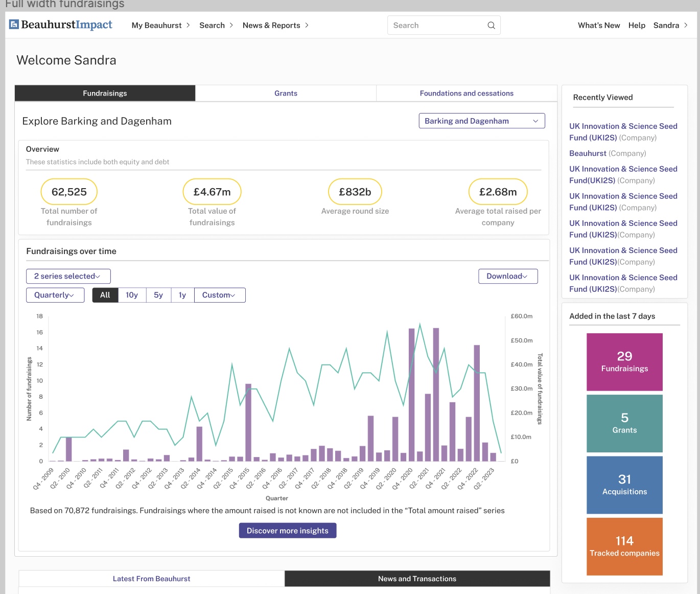Click the Q4 - 2009 axis label
Screen dimensions: 700x594
coord(43,479)
